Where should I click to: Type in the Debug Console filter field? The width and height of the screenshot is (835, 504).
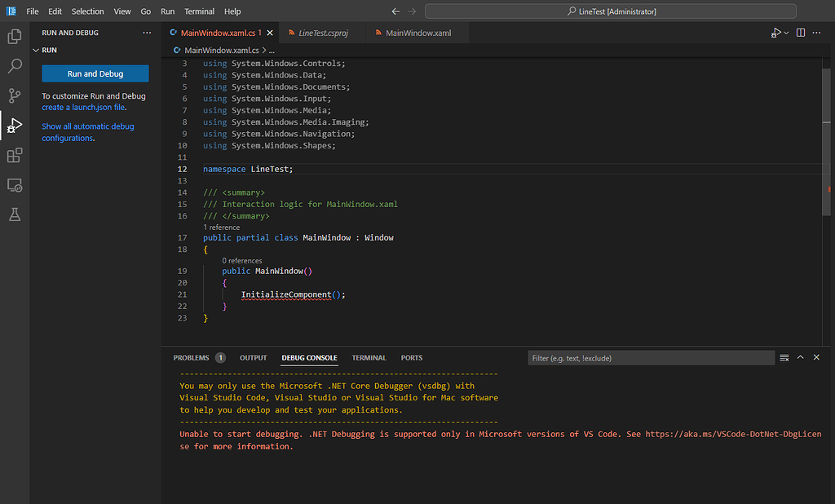(x=651, y=357)
